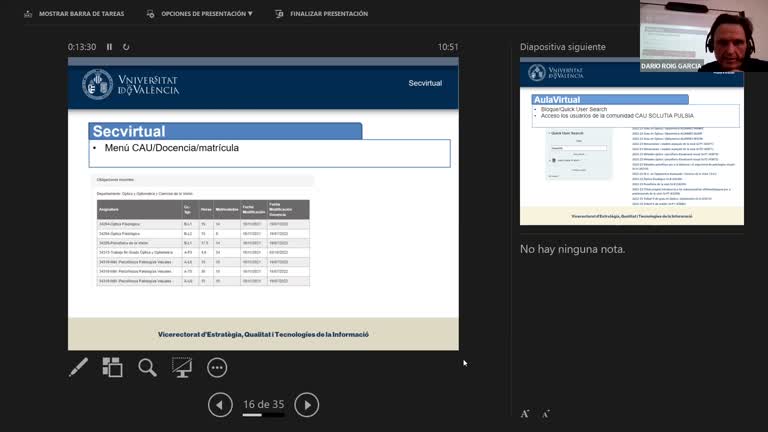
Task: Open the pen and laser pointer tools
Action: pos(78,368)
